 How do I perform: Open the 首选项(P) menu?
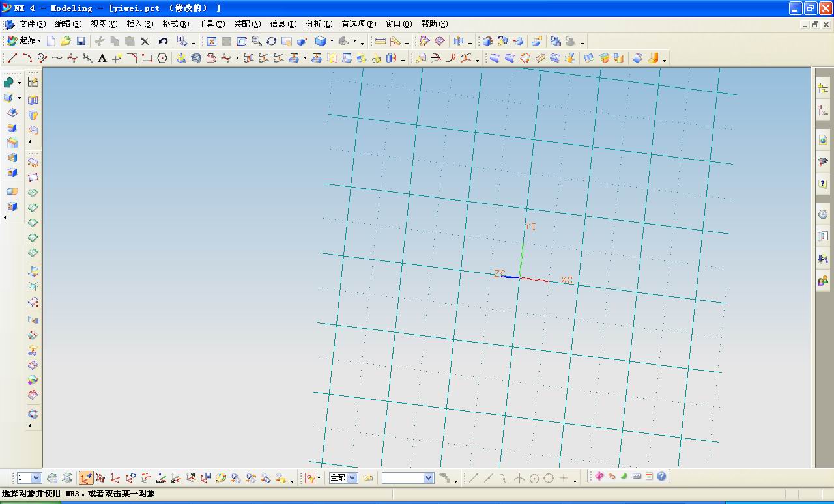tap(359, 24)
